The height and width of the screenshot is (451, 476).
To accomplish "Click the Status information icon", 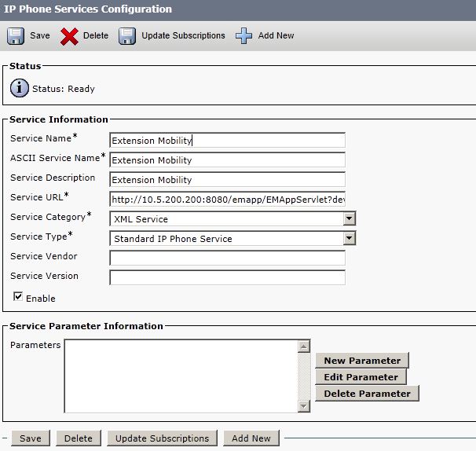I will click(x=20, y=88).
